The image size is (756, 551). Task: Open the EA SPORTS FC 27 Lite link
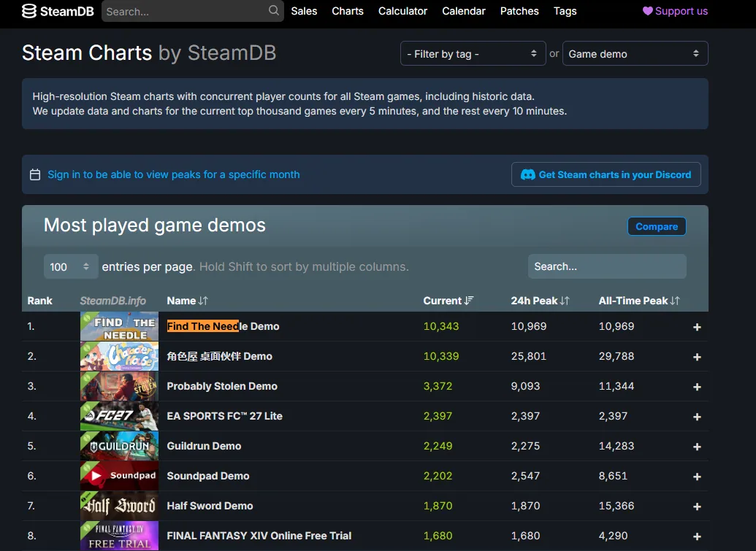pos(225,416)
